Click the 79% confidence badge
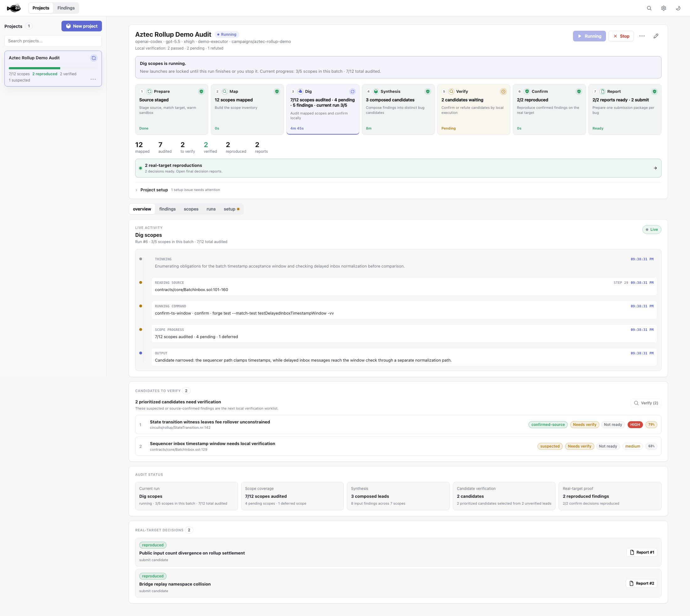 (x=651, y=424)
